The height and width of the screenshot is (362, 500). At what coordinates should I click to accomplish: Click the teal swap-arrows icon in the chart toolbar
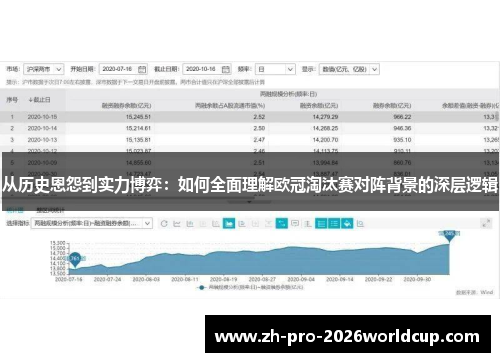282,223
